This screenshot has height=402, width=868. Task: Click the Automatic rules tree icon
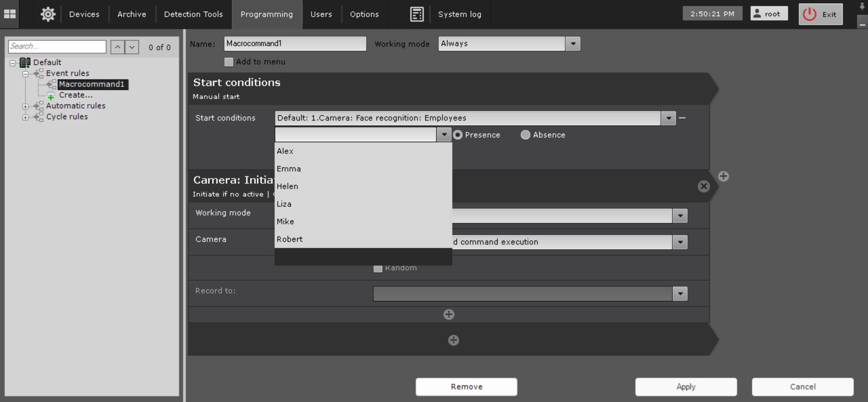[x=39, y=106]
